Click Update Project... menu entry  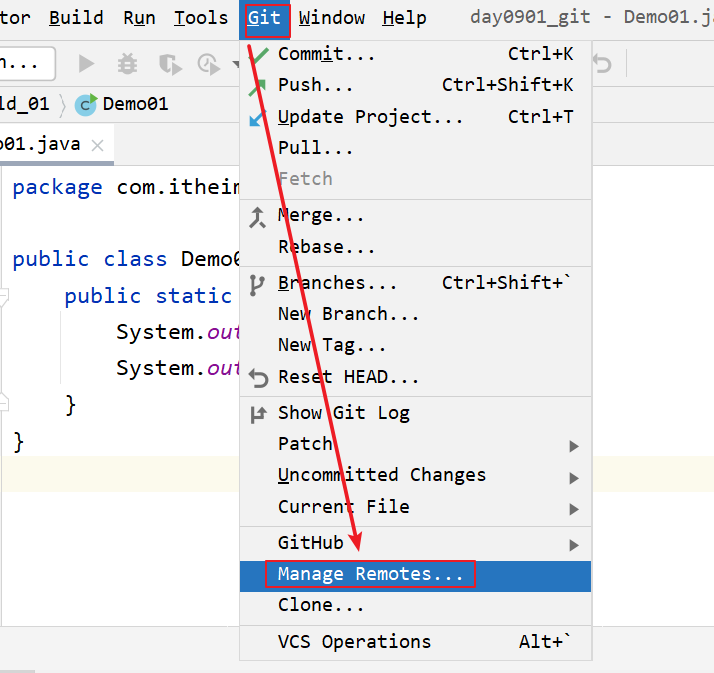coord(370,117)
